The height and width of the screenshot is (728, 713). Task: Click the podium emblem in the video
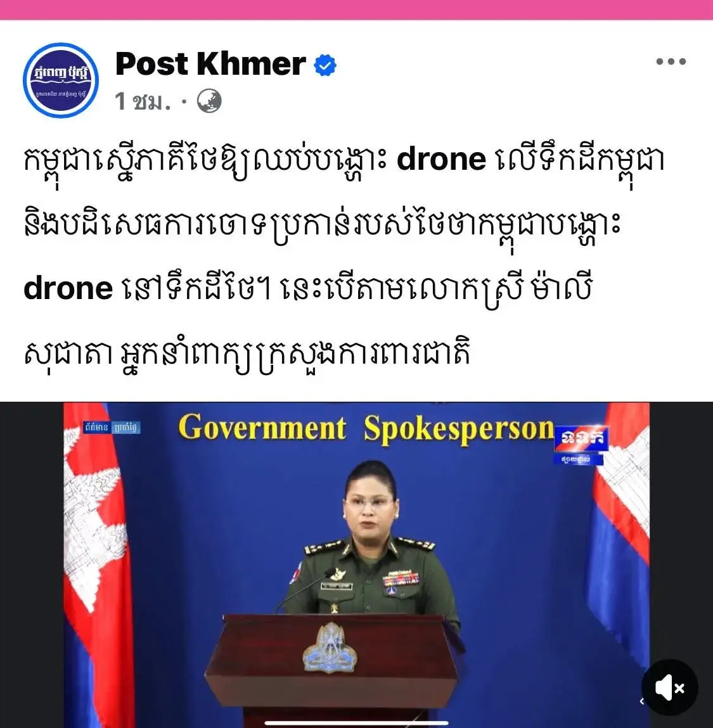click(x=330, y=648)
